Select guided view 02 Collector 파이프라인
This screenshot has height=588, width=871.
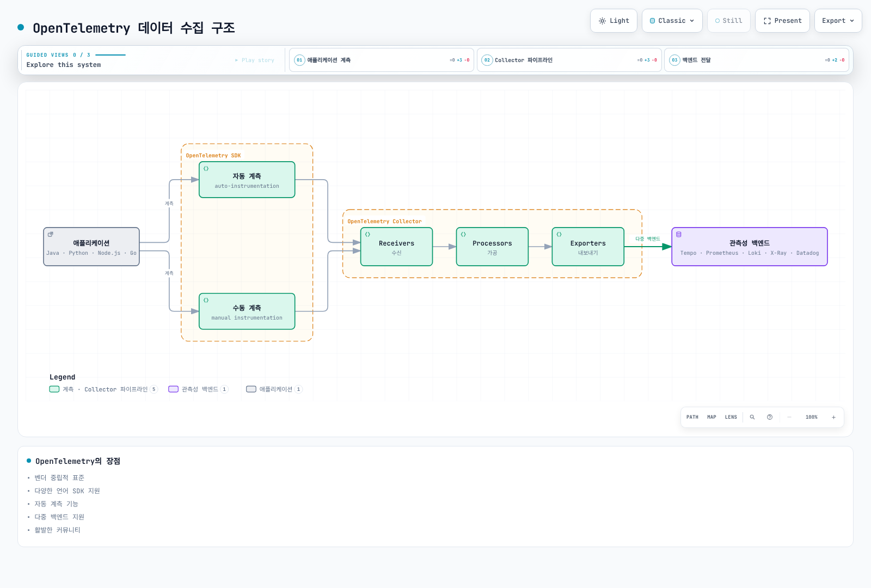click(x=569, y=60)
